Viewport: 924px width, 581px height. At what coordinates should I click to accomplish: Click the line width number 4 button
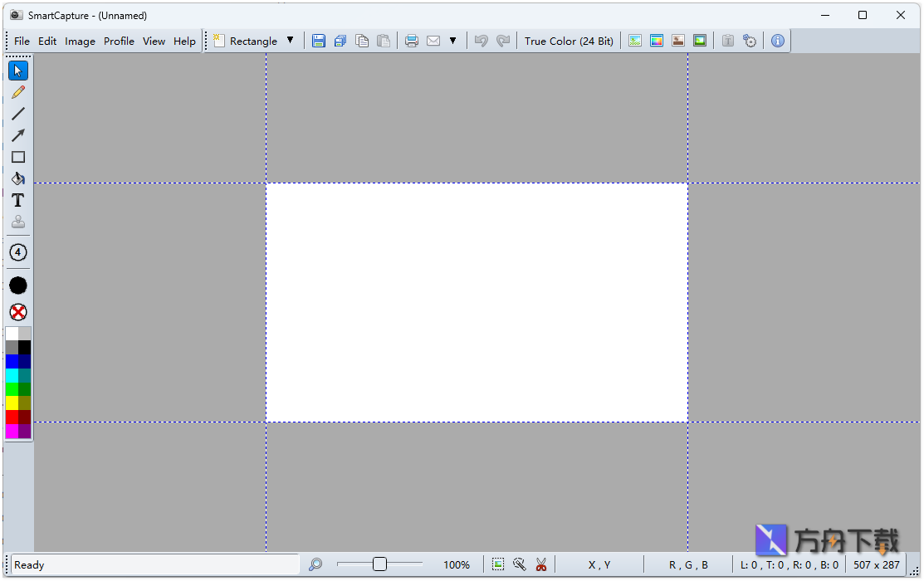17,252
